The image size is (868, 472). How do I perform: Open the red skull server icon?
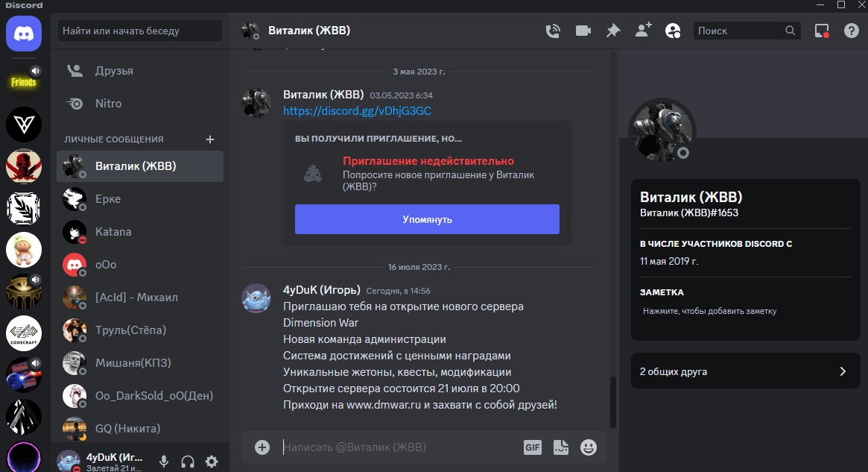click(x=24, y=166)
